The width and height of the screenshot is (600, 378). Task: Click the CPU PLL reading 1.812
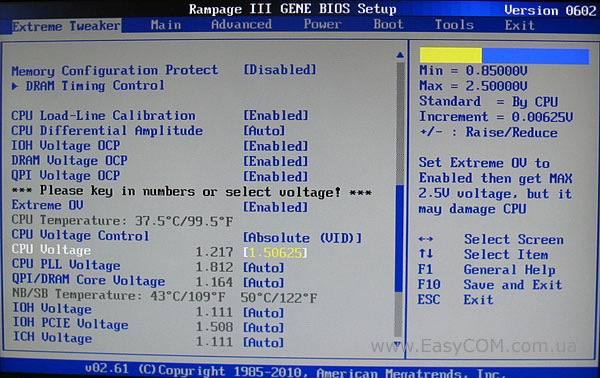pos(214,267)
